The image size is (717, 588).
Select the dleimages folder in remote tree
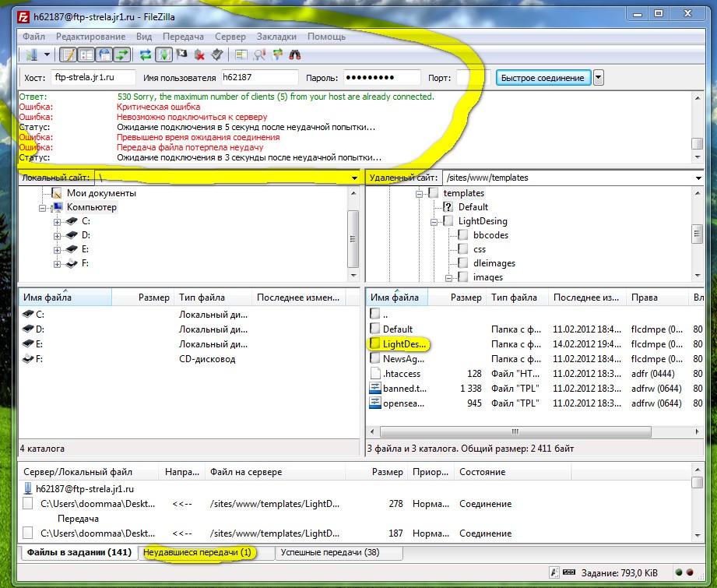pyautogui.click(x=494, y=263)
